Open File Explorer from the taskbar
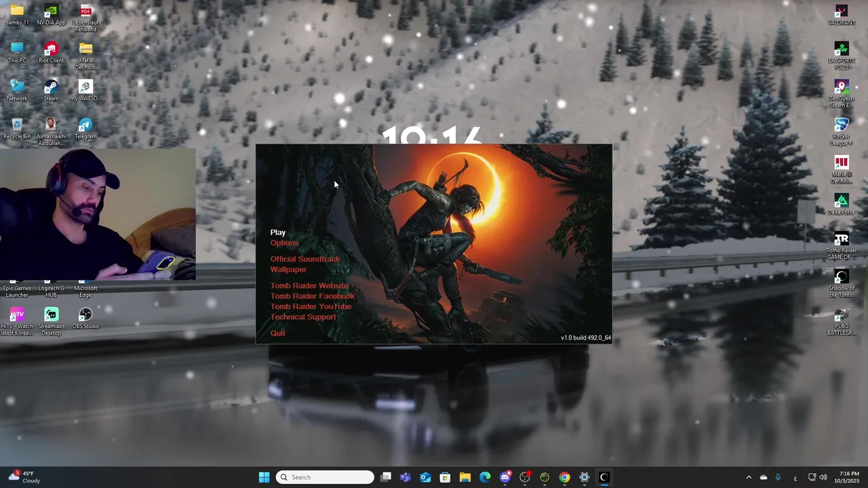868x488 pixels. pos(465,477)
